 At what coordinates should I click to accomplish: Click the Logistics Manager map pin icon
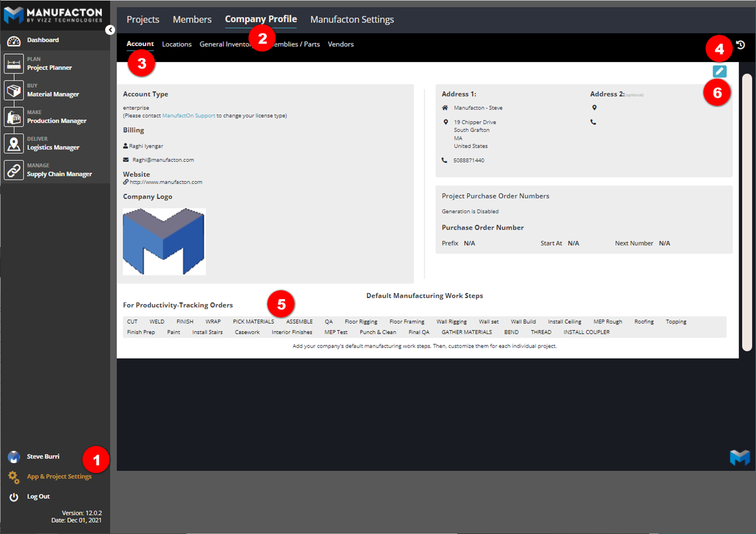coord(14,144)
